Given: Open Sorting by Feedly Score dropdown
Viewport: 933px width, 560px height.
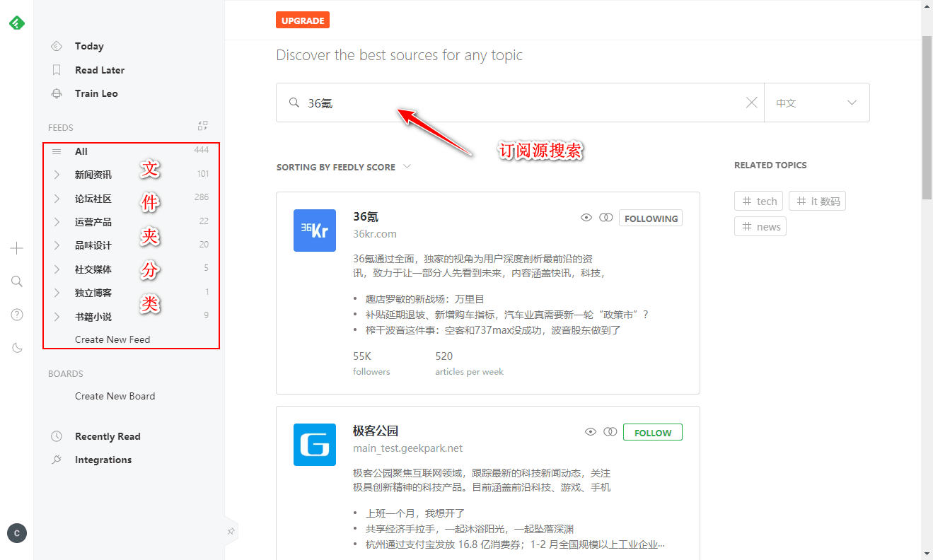Looking at the screenshot, I should click(x=344, y=167).
